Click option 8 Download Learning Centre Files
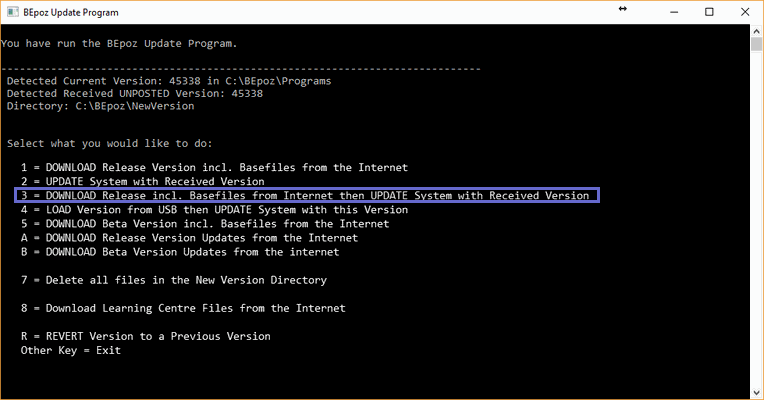Viewport: 764px width, 400px height. pyautogui.click(x=183, y=308)
